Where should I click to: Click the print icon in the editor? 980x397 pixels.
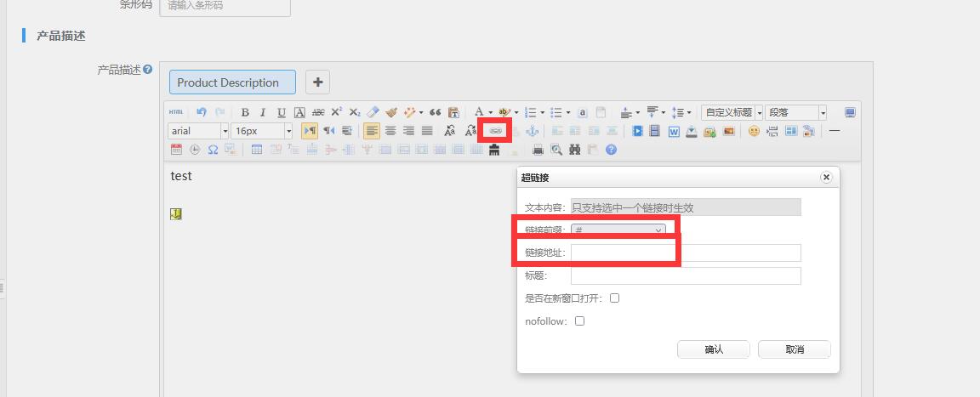(x=538, y=150)
